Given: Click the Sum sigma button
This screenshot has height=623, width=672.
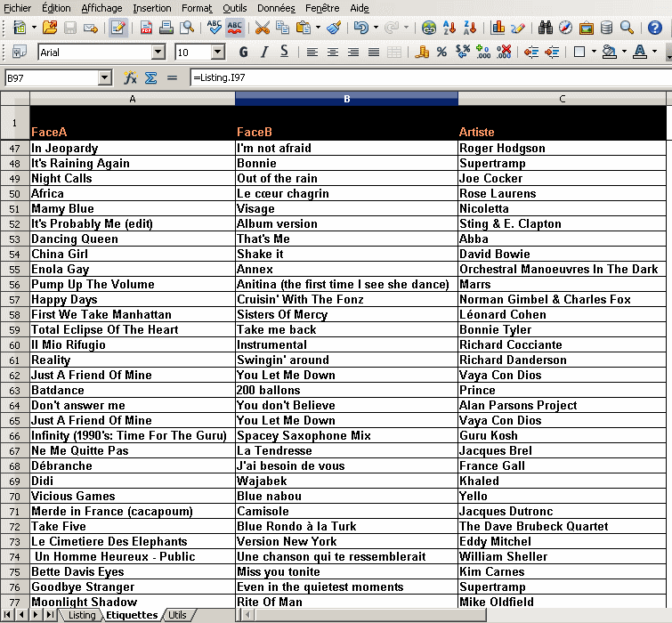Looking at the screenshot, I should (150, 78).
